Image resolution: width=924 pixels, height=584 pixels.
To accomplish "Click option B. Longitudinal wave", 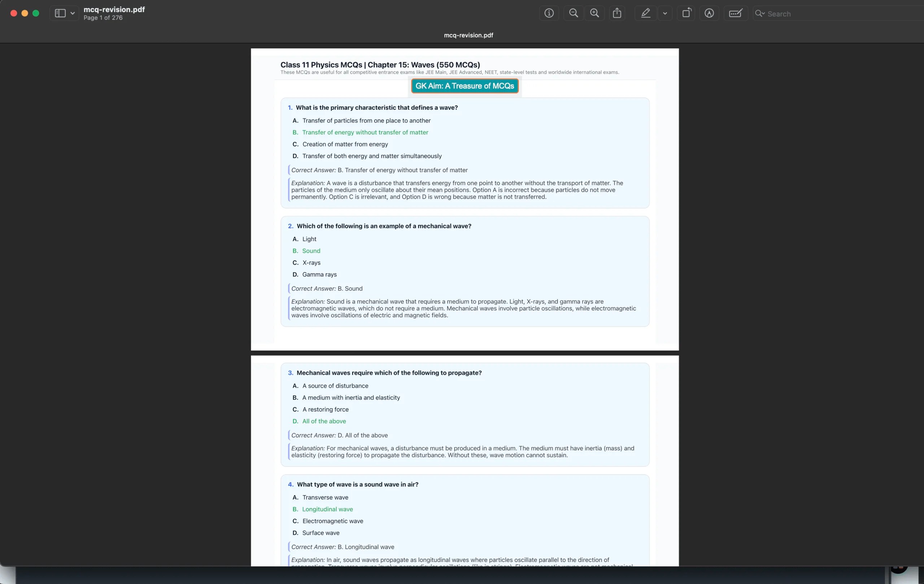I will point(327,509).
